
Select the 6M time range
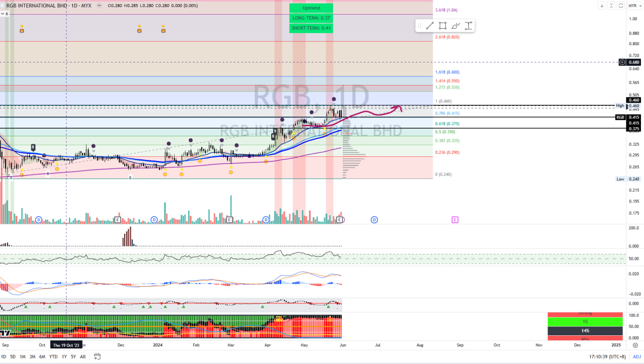42,356
